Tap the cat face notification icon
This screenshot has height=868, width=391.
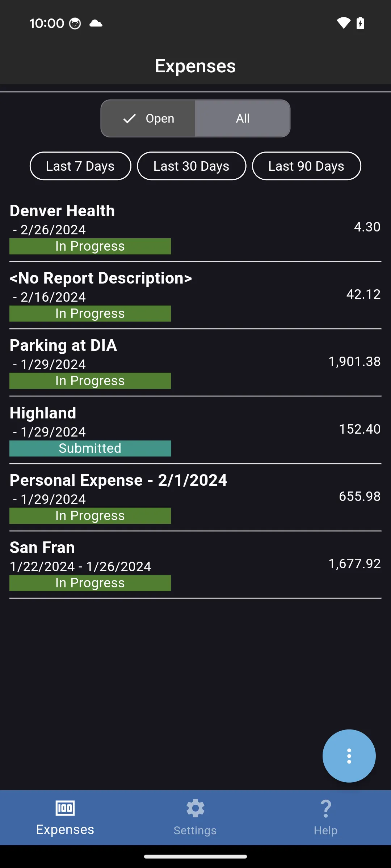[x=75, y=24]
